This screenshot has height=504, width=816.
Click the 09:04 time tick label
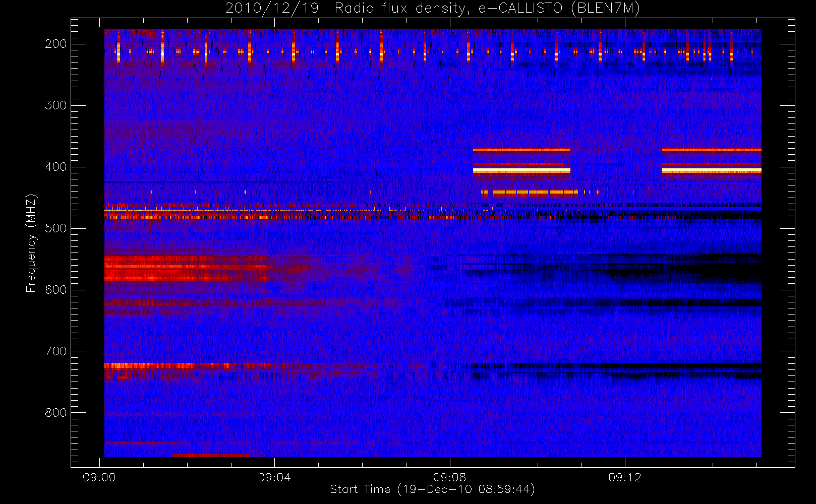pyautogui.click(x=274, y=477)
